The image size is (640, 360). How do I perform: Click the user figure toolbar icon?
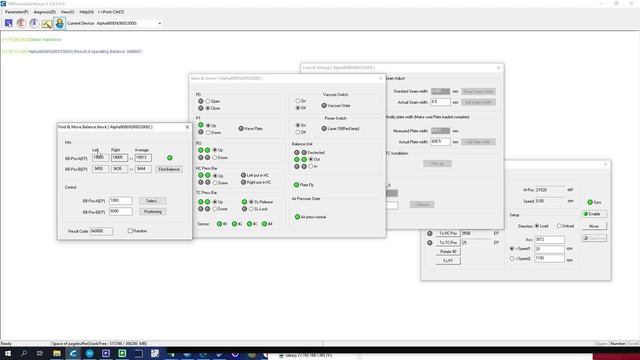click(x=59, y=23)
